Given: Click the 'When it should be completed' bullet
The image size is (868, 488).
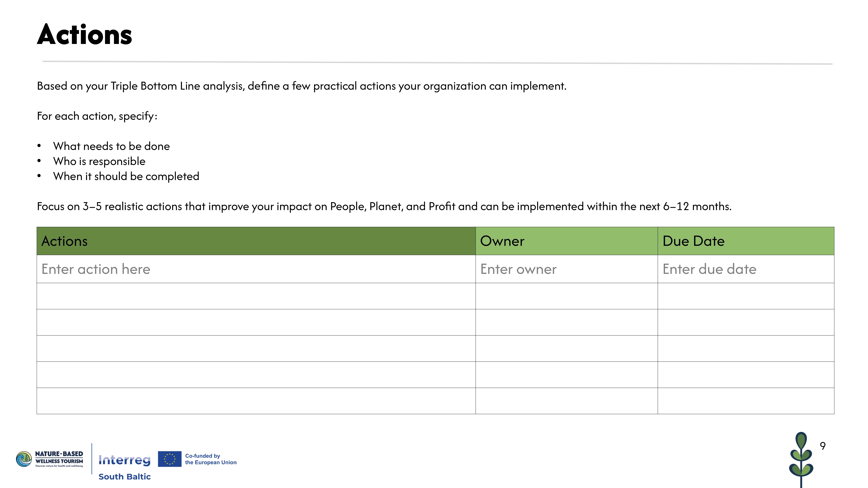Looking at the screenshot, I should pos(126,176).
